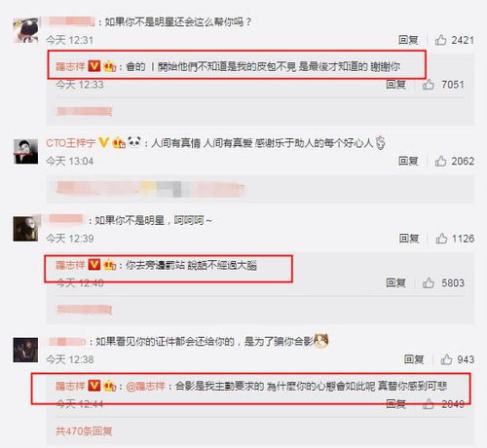The width and height of the screenshot is (487, 448).
Task: Click the panda badge next to CTO王梓宁
Action: point(134,142)
